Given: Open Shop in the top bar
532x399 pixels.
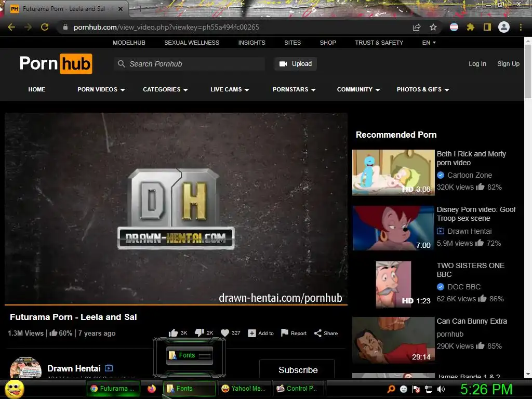Looking at the screenshot, I should point(328,43).
